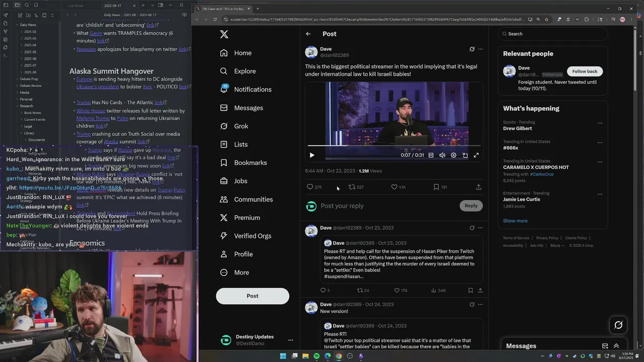Open options for Drew Gilbert trend
Image resolution: width=644 pixels, height=362 pixels.
[x=600, y=123]
